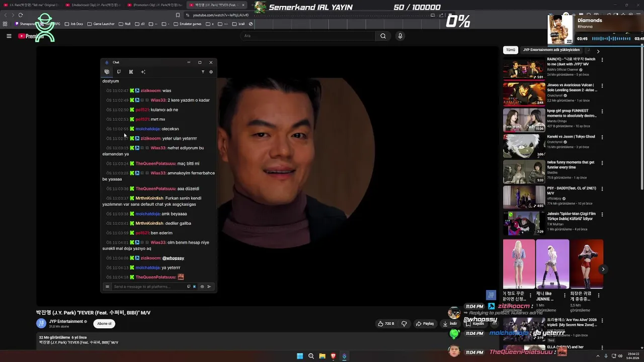The image size is (644, 362).
Task: Switch to the Twitch chat tab
Action: click(119, 72)
